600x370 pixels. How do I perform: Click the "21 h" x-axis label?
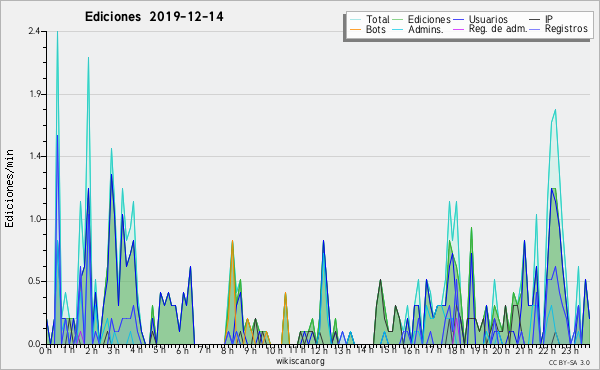coord(524,350)
